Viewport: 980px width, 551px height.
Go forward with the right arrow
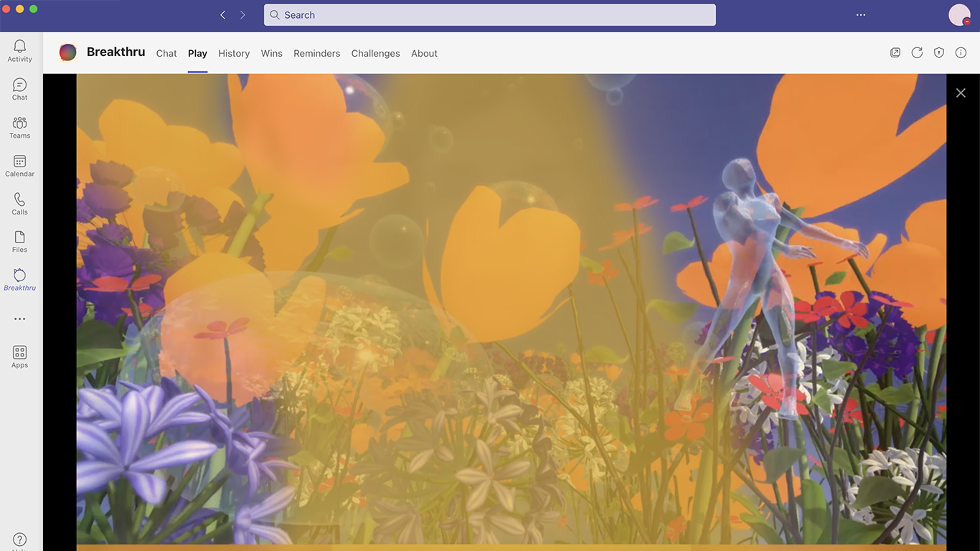coord(242,15)
